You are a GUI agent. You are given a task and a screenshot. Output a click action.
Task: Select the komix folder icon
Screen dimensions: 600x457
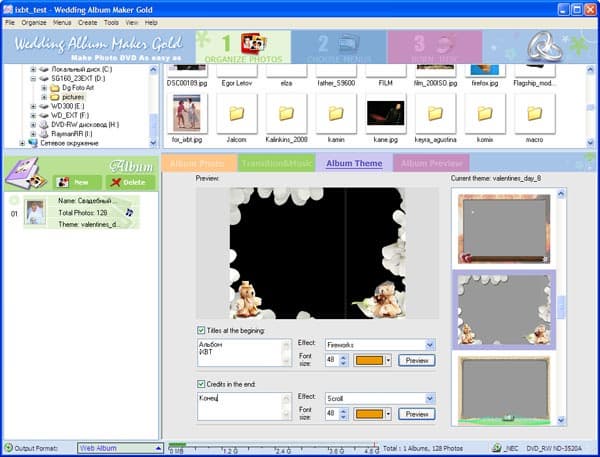tap(485, 113)
